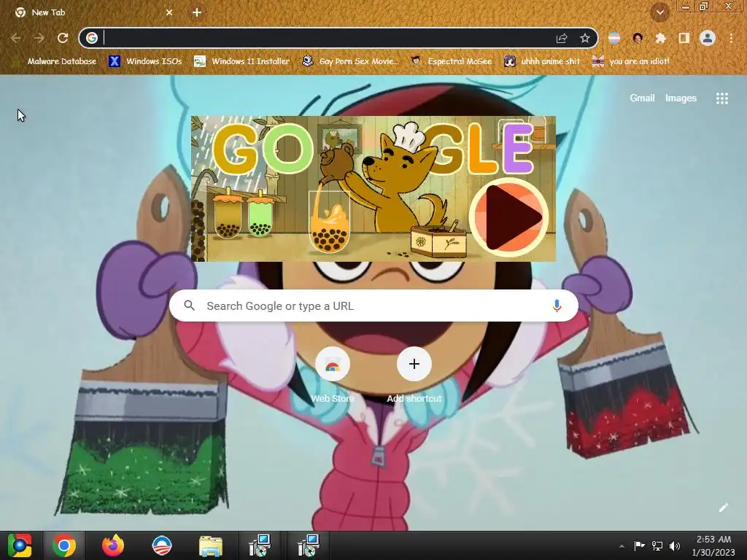Play the bubble tea Google Doodle
747x560 pixels.
508,217
